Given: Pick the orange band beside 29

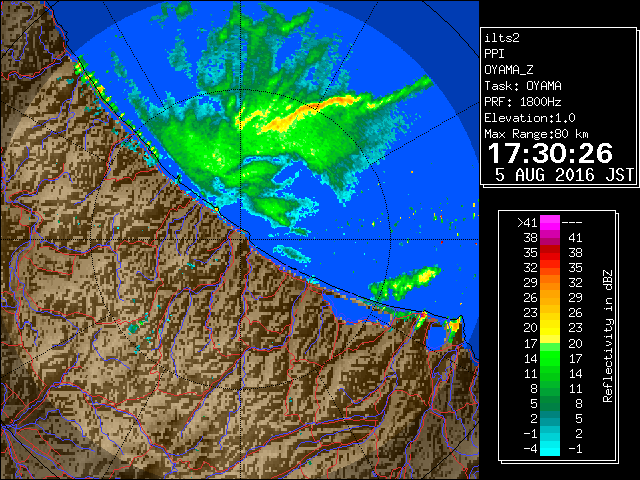Looking at the screenshot, I should [x=550, y=283].
